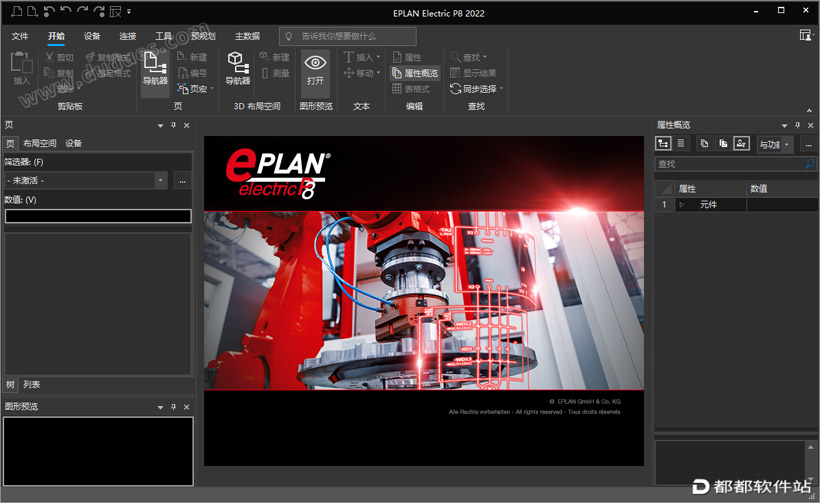The height and width of the screenshot is (503, 820).
Task: Click the … button in 属性概览 toolbar
Action: 808,144
